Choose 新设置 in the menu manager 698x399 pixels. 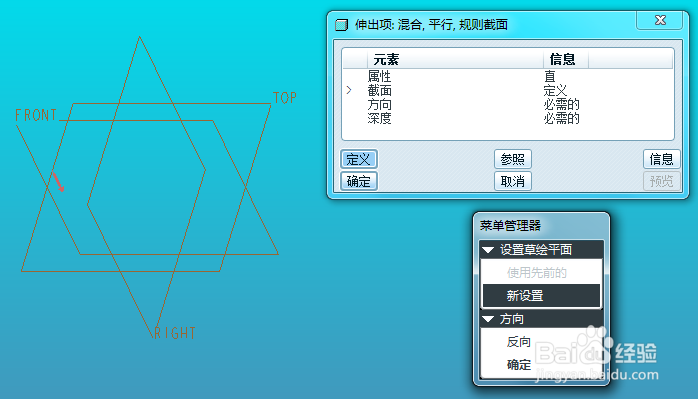(x=541, y=295)
